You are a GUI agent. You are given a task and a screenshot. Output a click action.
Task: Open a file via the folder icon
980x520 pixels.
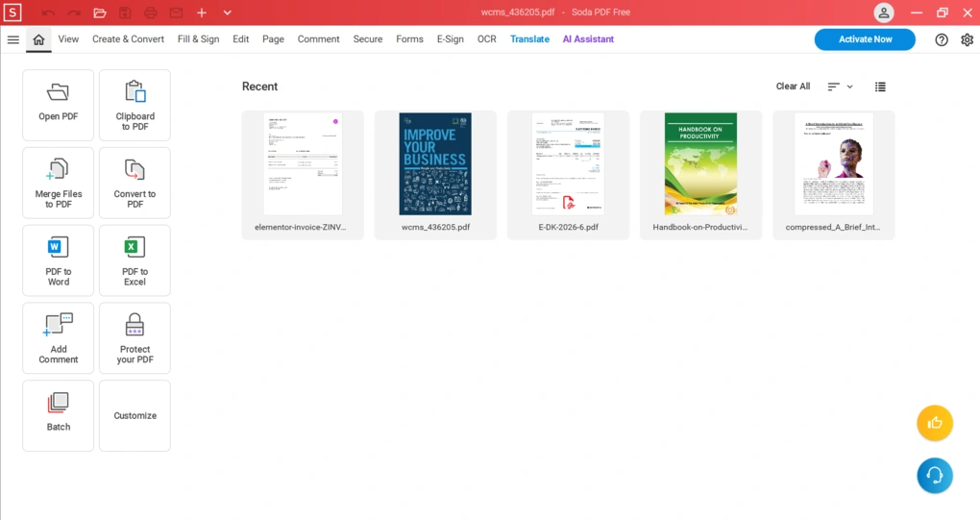coord(99,13)
